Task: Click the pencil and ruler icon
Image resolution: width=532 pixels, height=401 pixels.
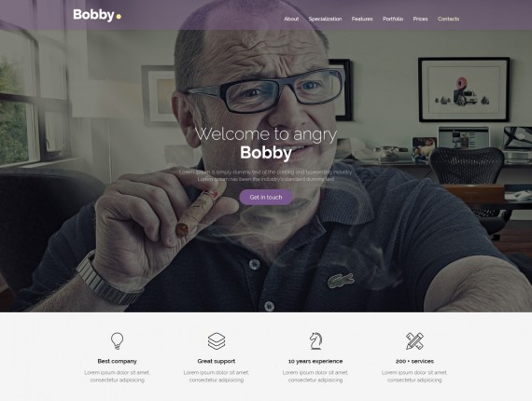Action: click(414, 341)
